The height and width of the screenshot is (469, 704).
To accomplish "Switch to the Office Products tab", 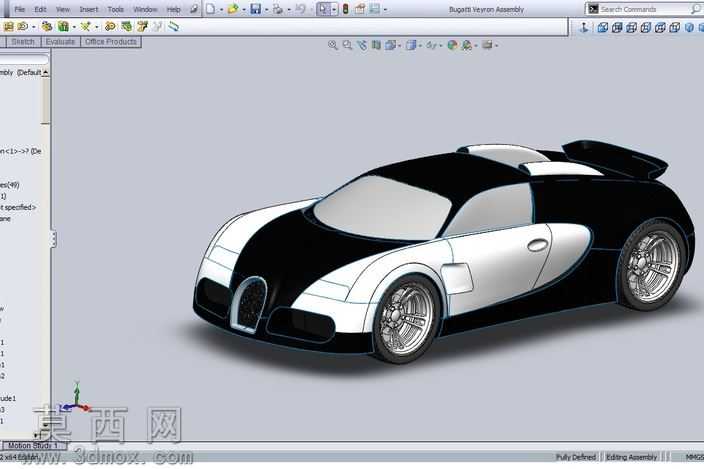I will tap(111, 42).
